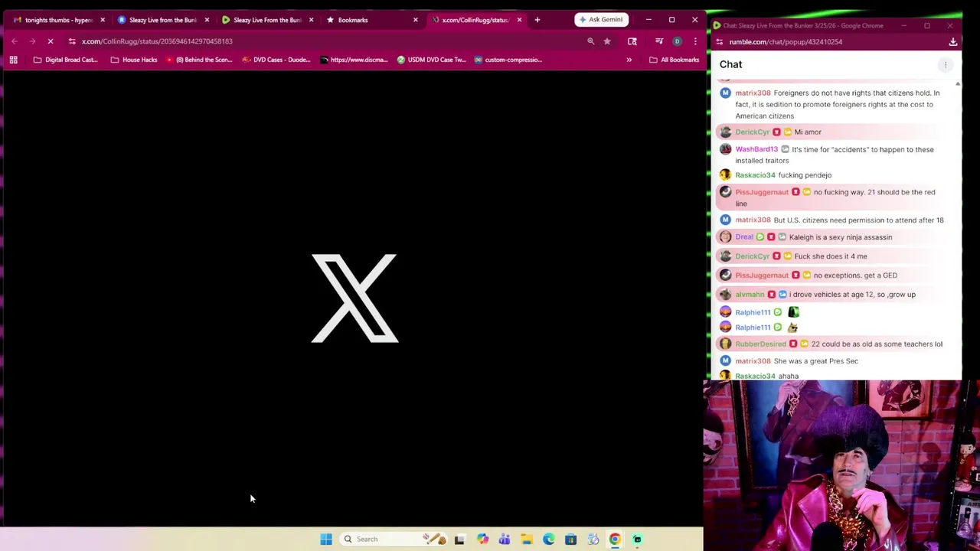Open Copilot from the taskbar
The image size is (980, 551).
click(x=482, y=540)
